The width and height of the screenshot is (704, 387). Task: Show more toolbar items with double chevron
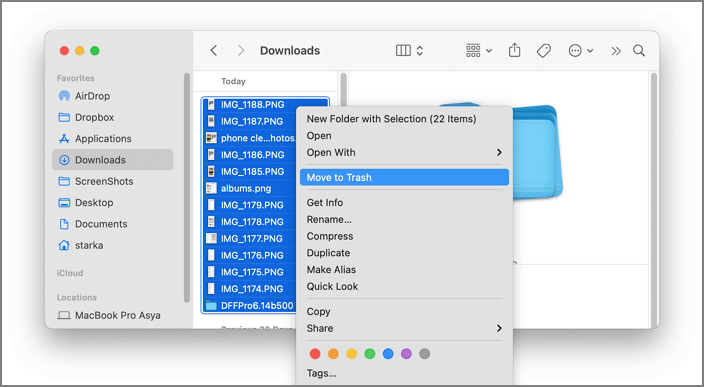click(x=616, y=51)
